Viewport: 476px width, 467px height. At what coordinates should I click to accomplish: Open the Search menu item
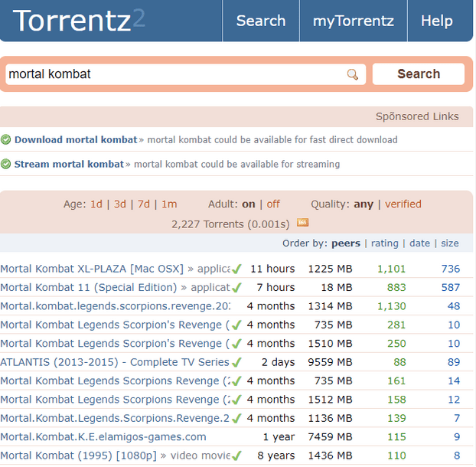261,21
